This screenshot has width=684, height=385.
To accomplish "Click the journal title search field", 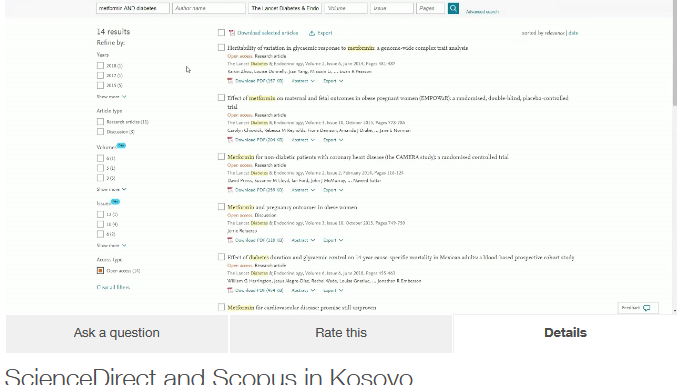I will 285,8.
